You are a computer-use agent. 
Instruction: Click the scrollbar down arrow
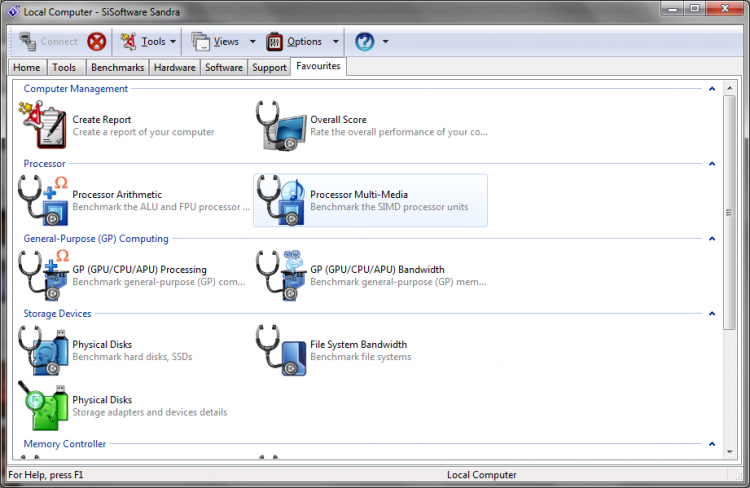coord(729,451)
